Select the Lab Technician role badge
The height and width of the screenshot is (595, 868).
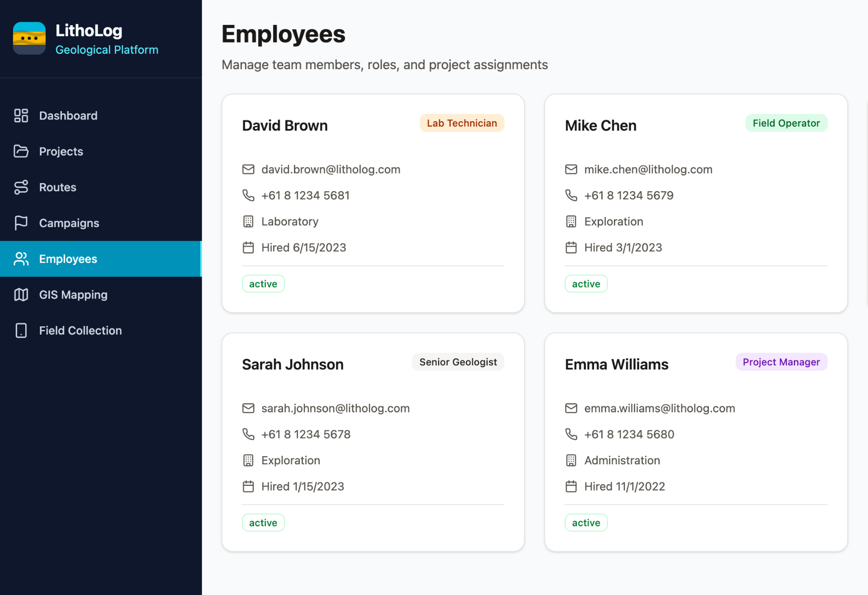462,123
